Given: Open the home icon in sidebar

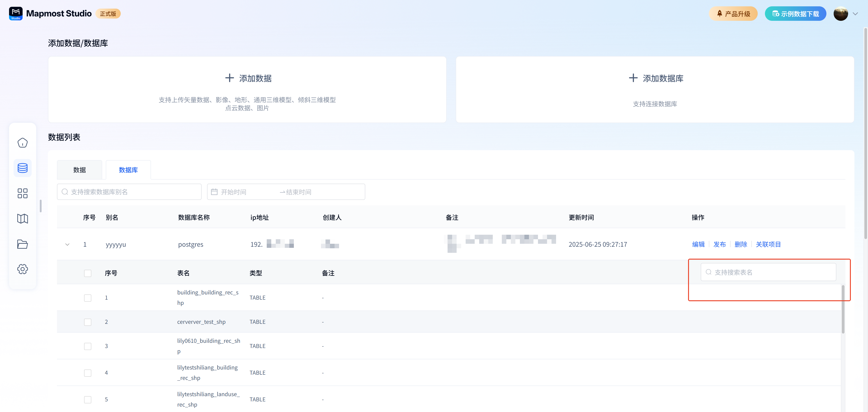Looking at the screenshot, I should 22,143.
